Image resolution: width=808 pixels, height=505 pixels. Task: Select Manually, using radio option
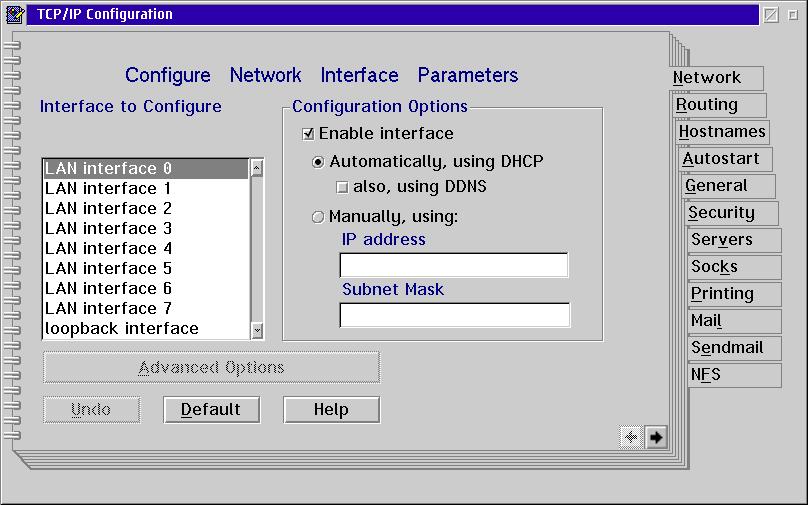(x=319, y=216)
